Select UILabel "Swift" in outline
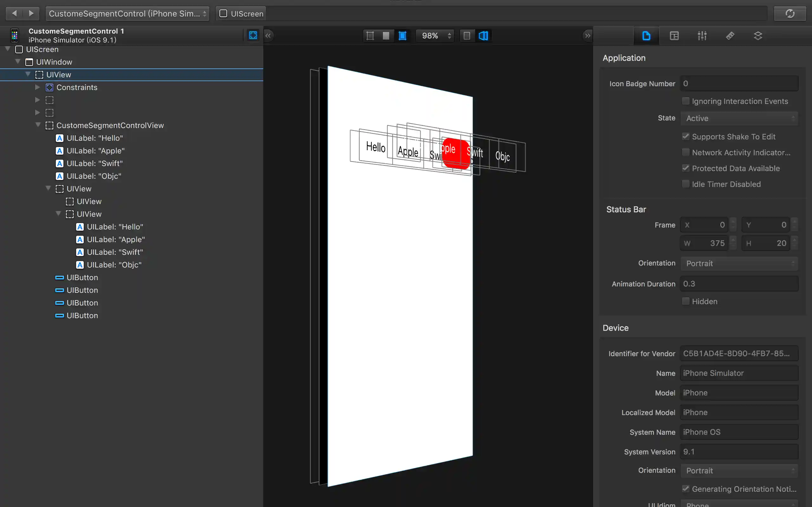 pos(94,163)
